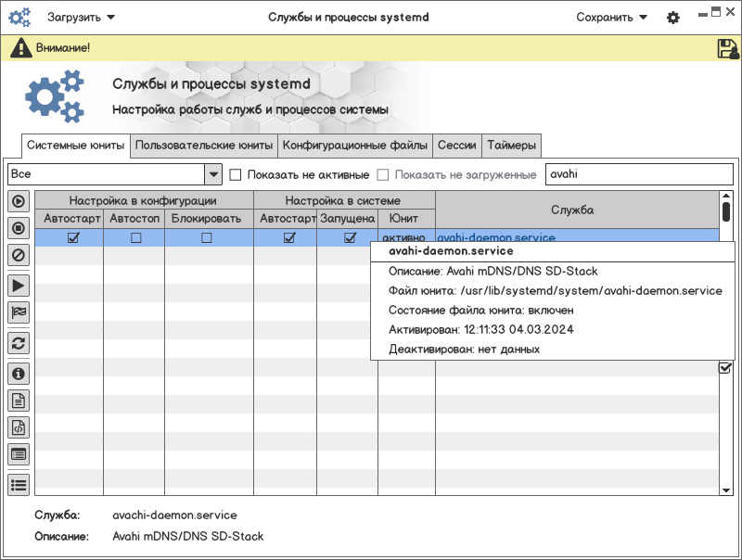Switch to the Пользовательские юниты tab

pos(204,146)
